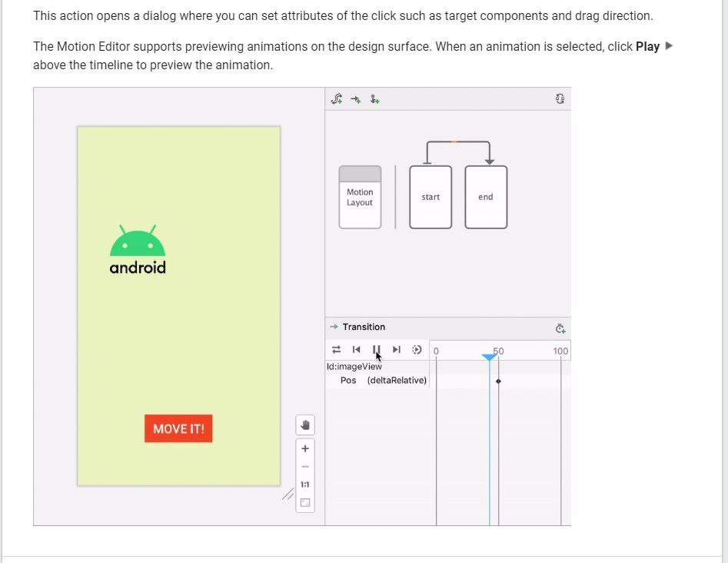The height and width of the screenshot is (563, 728).
Task: Click the MOVE IT! button in preview
Action: 178,428
